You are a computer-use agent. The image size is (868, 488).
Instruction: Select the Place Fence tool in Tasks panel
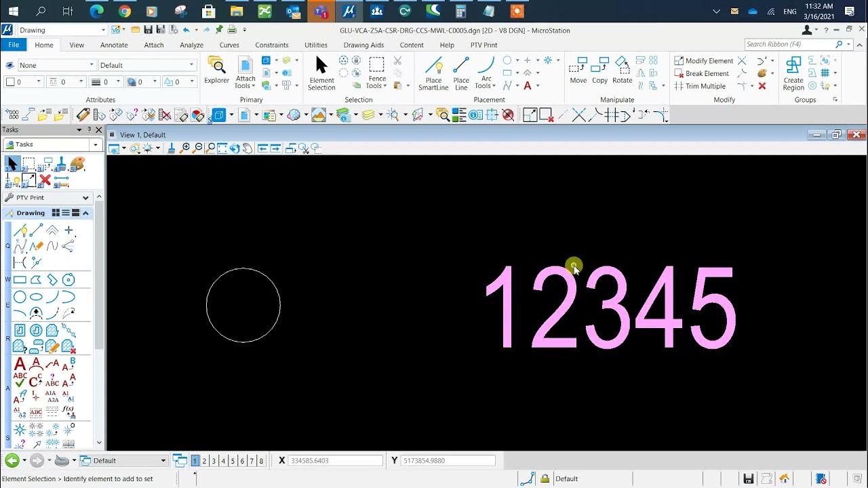click(x=28, y=164)
